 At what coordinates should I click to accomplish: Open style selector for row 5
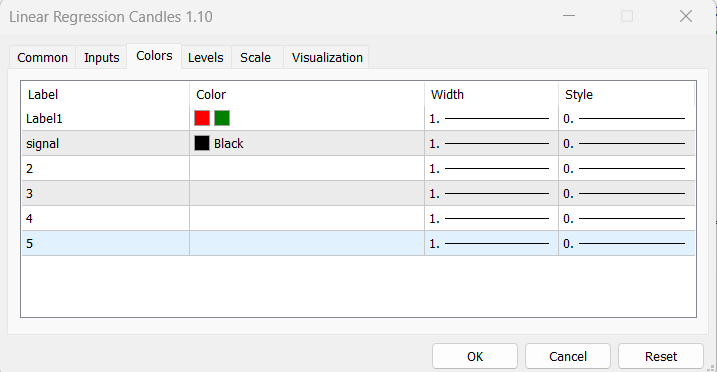(x=626, y=244)
